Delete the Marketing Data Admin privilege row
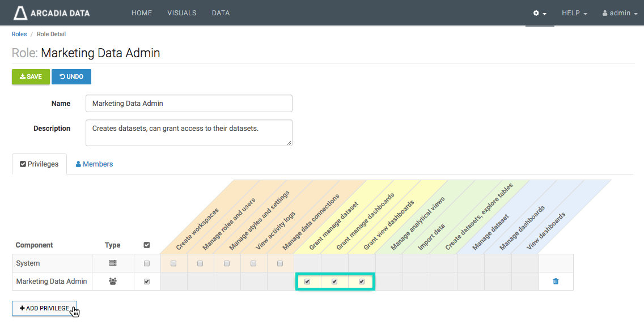Image resolution: width=644 pixels, height=324 pixels. [556, 281]
